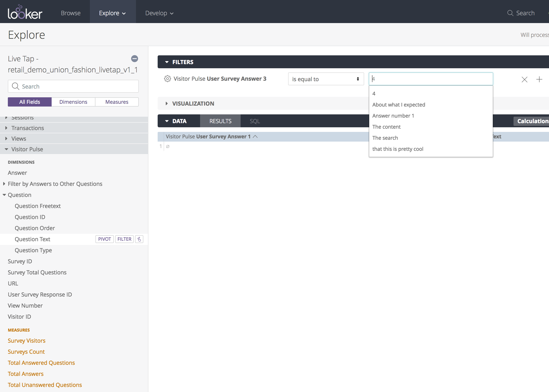Select the Survey ID dimension
The width and height of the screenshot is (549, 392).
coord(20,261)
